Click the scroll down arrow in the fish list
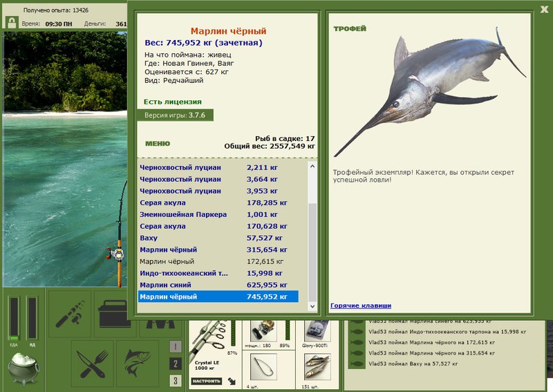The width and height of the screenshot is (553, 392). tap(312, 306)
